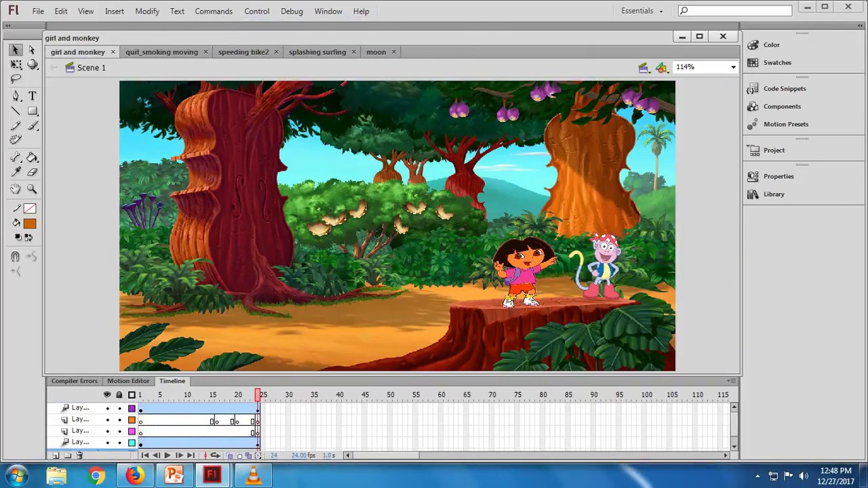Select the Bone tool
Image resolution: width=868 pixels, height=488 pixels.
15,157
